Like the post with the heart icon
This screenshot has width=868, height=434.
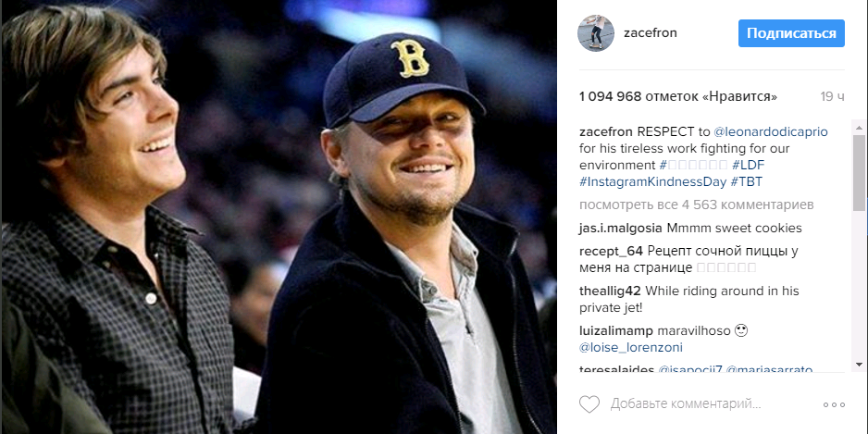[589, 404]
